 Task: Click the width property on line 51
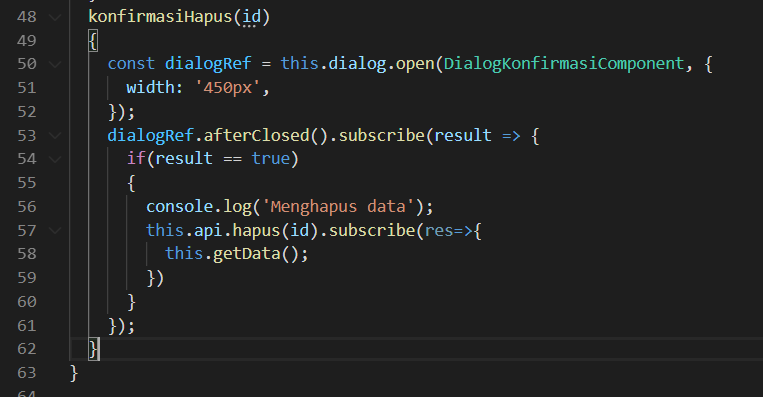[150, 88]
